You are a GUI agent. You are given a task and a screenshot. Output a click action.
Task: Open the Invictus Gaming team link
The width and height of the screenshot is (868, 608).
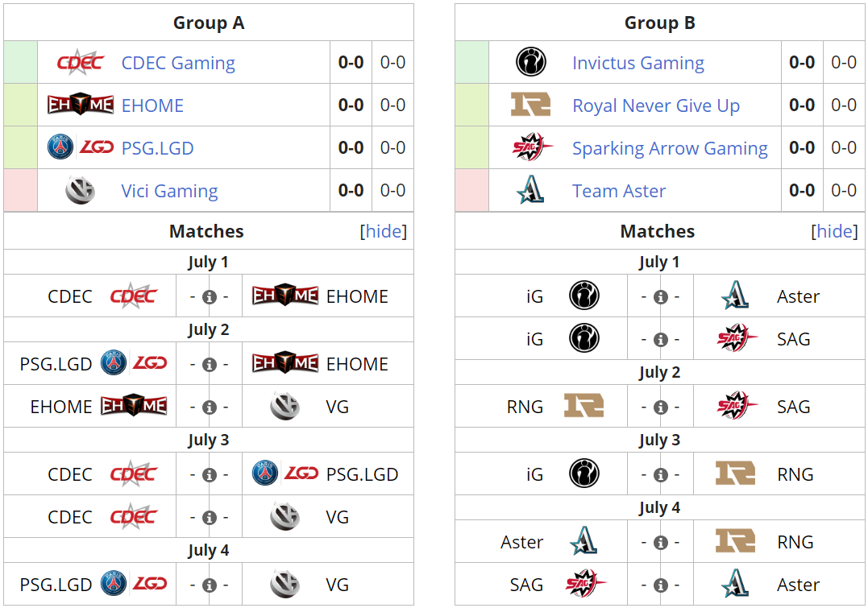tap(638, 63)
